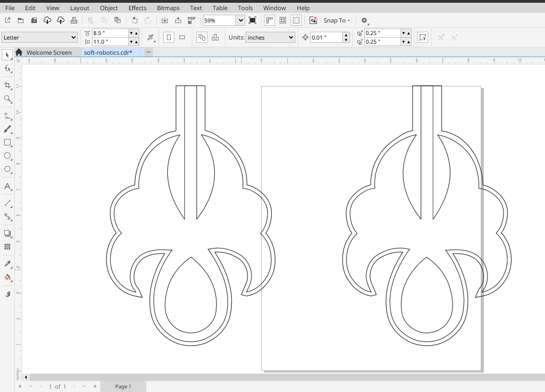Save the document with the disk icon
The width and height of the screenshot is (545, 392).
coord(34,21)
